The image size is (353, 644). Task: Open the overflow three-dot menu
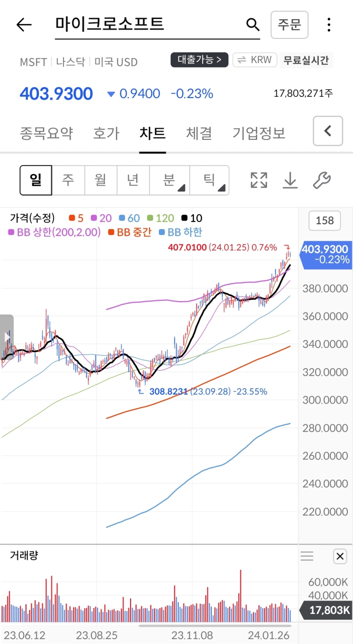(329, 25)
